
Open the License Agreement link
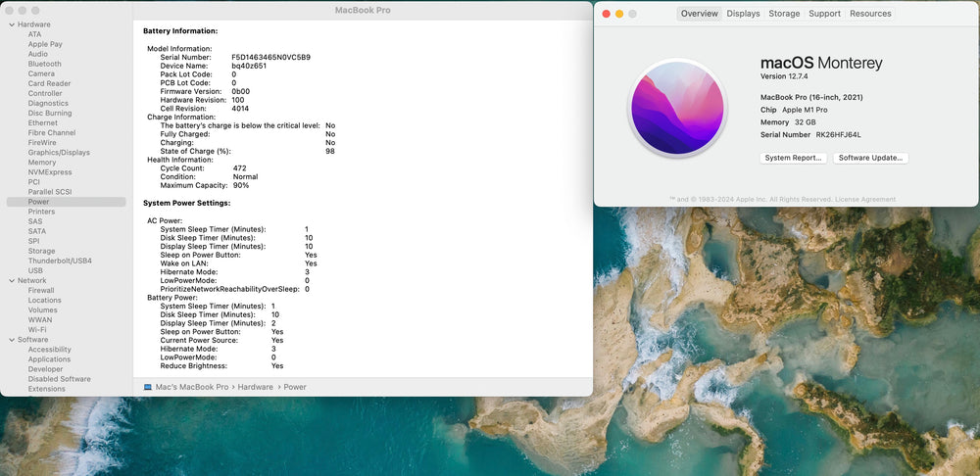(x=865, y=199)
